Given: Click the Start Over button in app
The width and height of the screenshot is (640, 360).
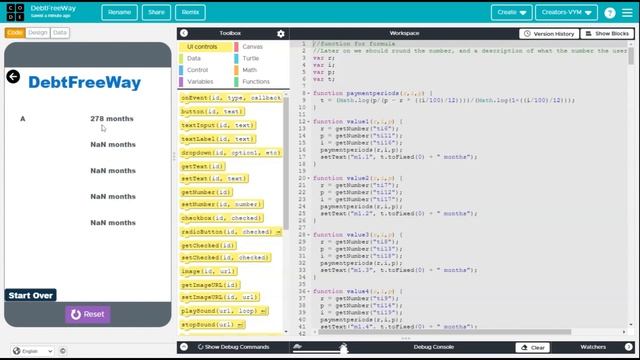Looking at the screenshot, I should (x=31, y=295).
